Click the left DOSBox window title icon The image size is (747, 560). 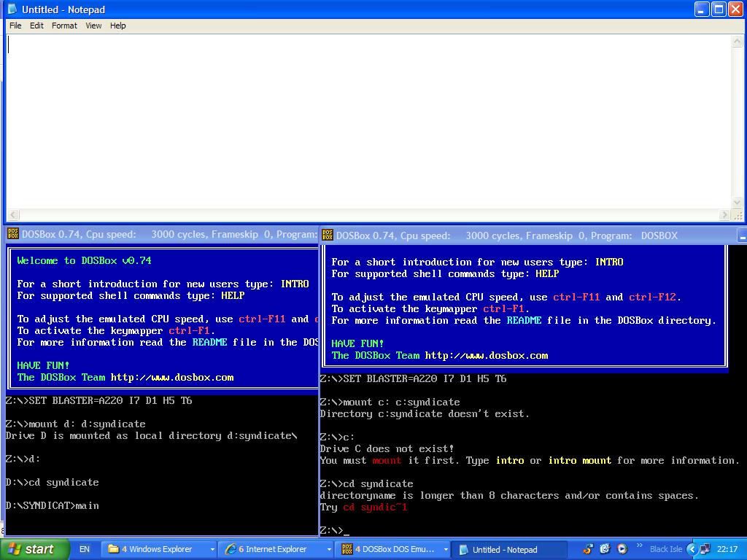13,234
